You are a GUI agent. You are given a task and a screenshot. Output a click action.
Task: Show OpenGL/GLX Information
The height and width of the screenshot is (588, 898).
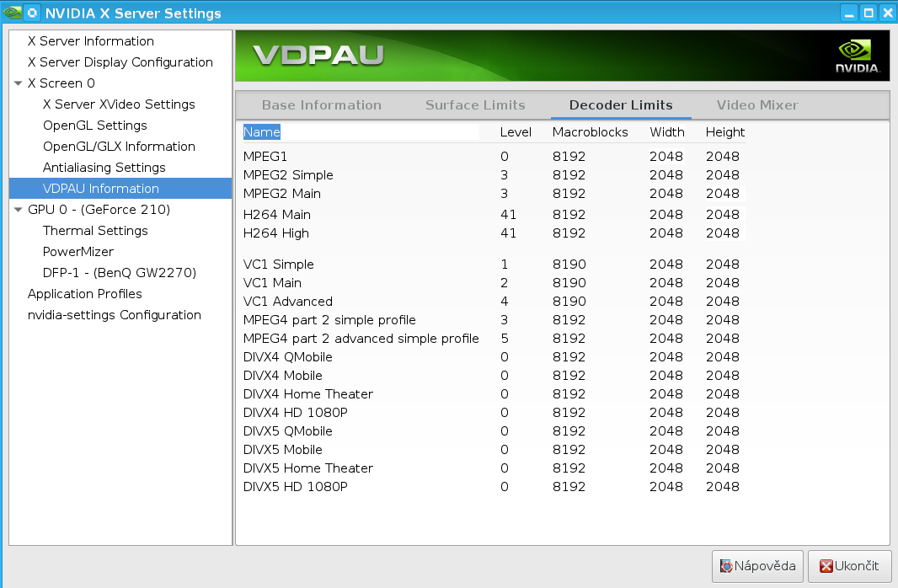point(119,147)
